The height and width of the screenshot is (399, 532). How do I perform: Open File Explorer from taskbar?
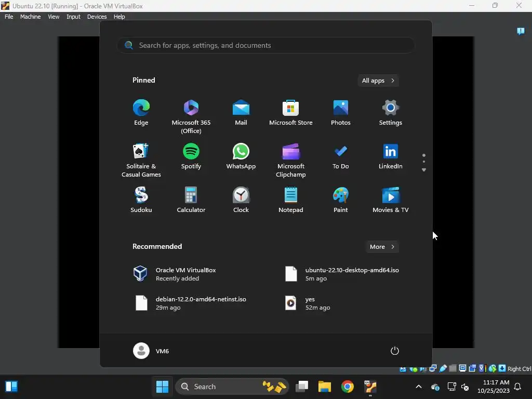tap(324, 387)
